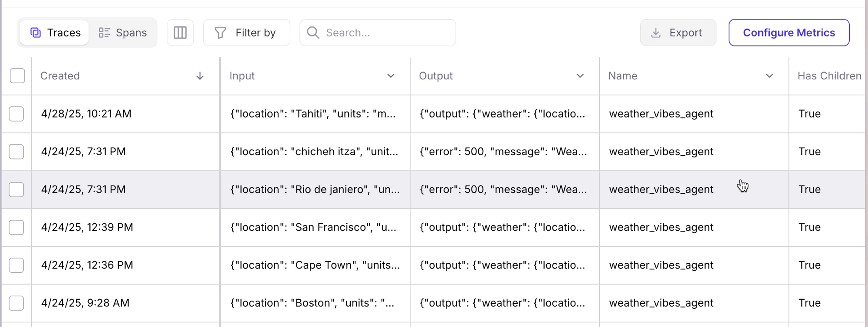The width and height of the screenshot is (868, 327).
Task: Click the Export button
Action: 678,33
